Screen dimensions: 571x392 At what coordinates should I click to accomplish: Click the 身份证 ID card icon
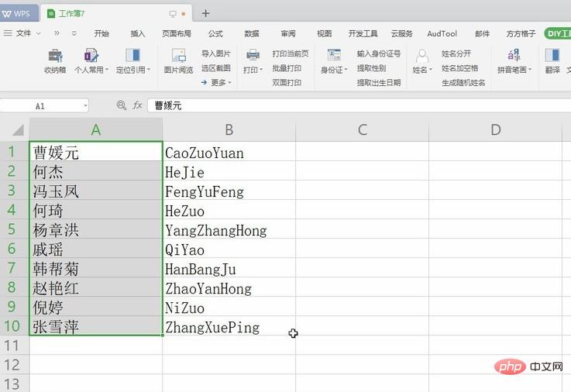(x=334, y=56)
